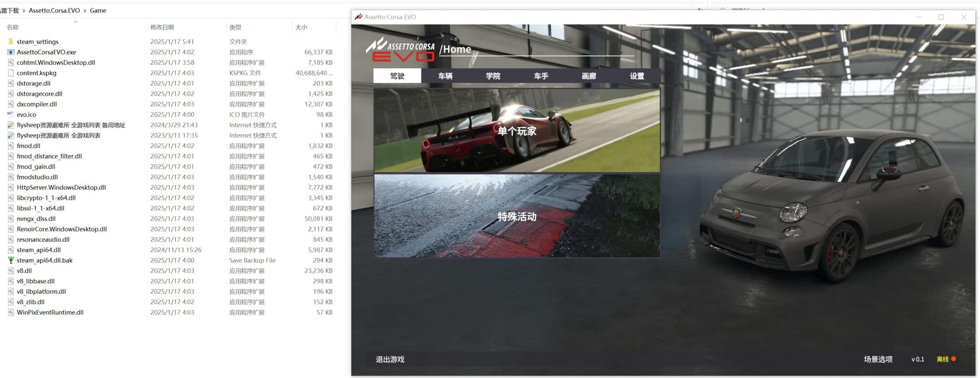Click the Assetto.Corsa.EVO breadcrumb path segment
Screen dimensions: 980x378
(54, 10)
